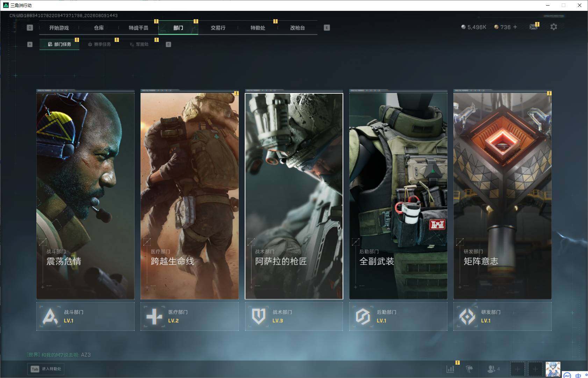588x378 pixels.
Task: Click the 研发部门 LV.1 diamond icon
Action: tap(467, 316)
